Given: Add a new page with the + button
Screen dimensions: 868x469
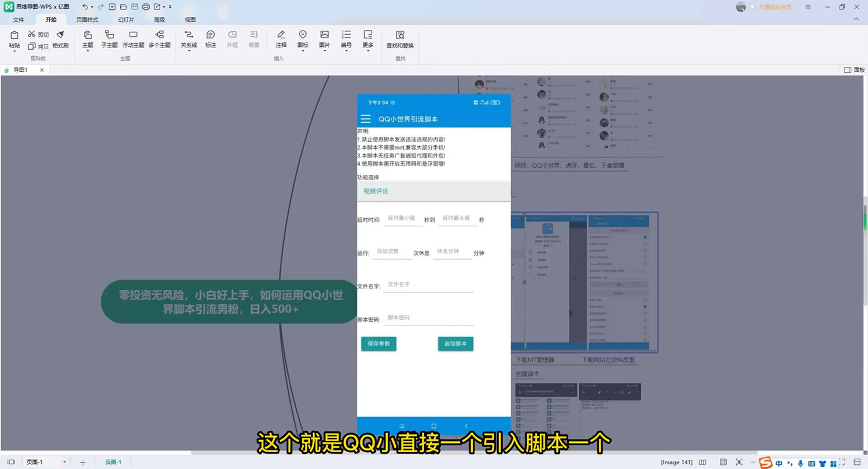Looking at the screenshot, I should (82, 462).
